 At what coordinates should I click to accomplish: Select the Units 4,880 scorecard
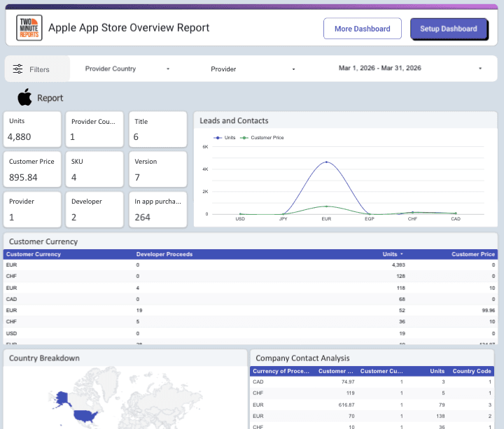point(32,129)
